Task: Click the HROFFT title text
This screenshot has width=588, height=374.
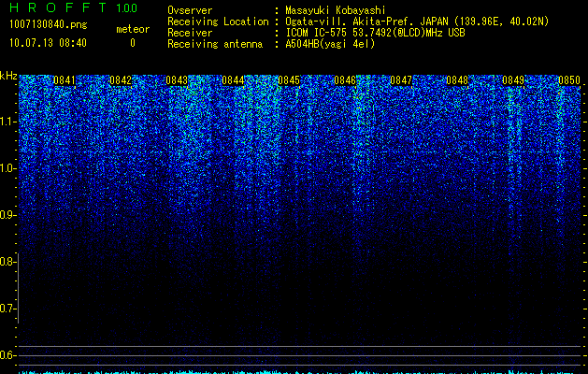Action: pos(58,7)
